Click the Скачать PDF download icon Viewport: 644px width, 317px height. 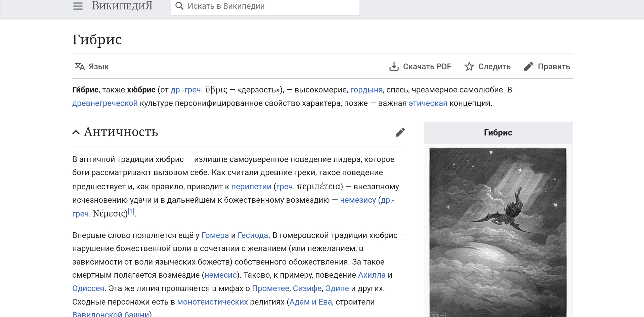click(394, 67)
